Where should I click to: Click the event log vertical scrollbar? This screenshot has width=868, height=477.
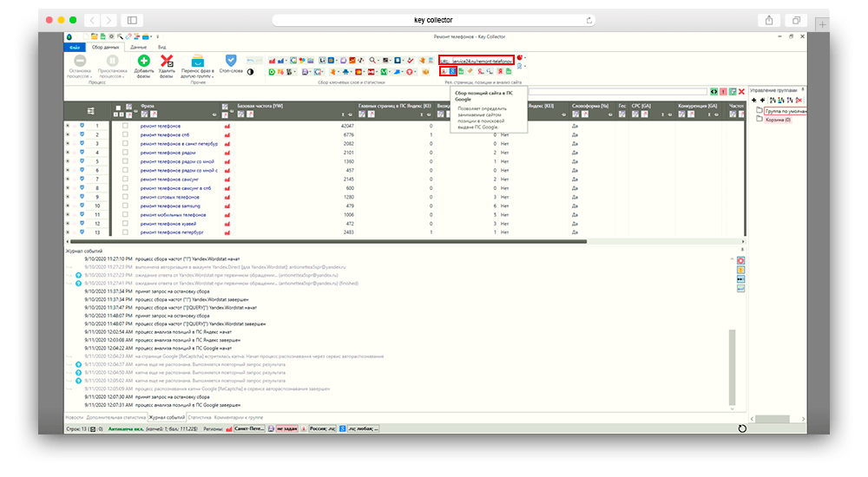coord(733,368)
